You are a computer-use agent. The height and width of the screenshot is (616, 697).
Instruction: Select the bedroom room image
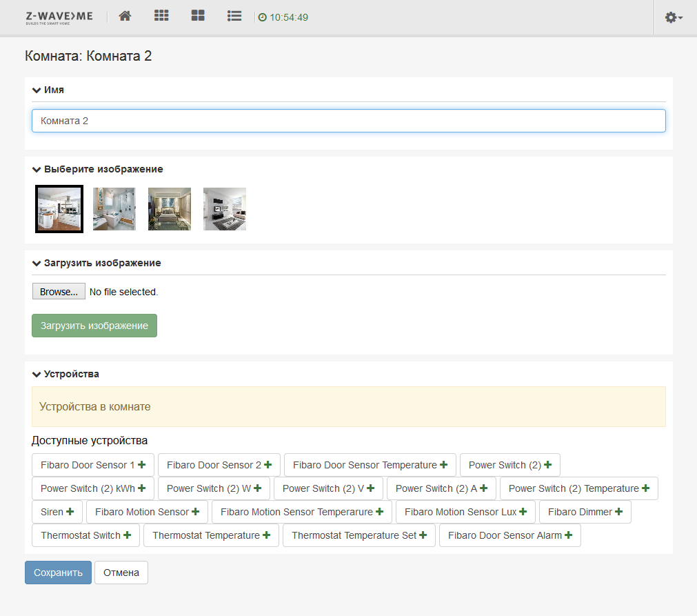coord(170,209)
